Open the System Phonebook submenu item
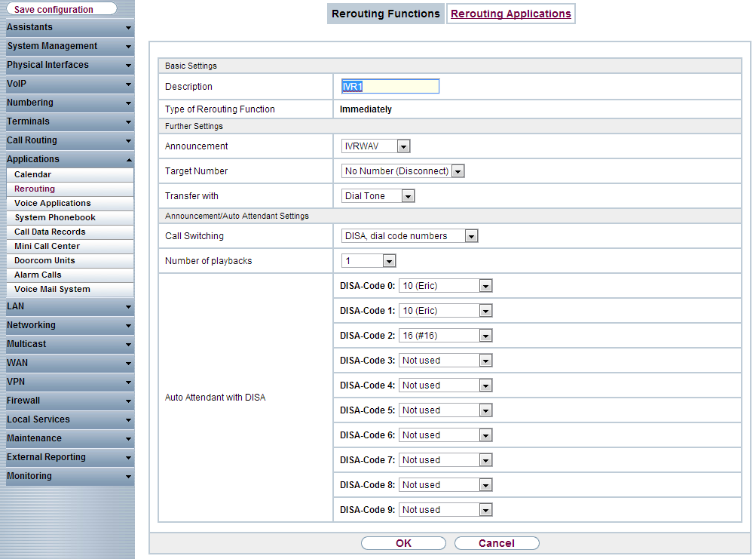 [x=70, y=218]
